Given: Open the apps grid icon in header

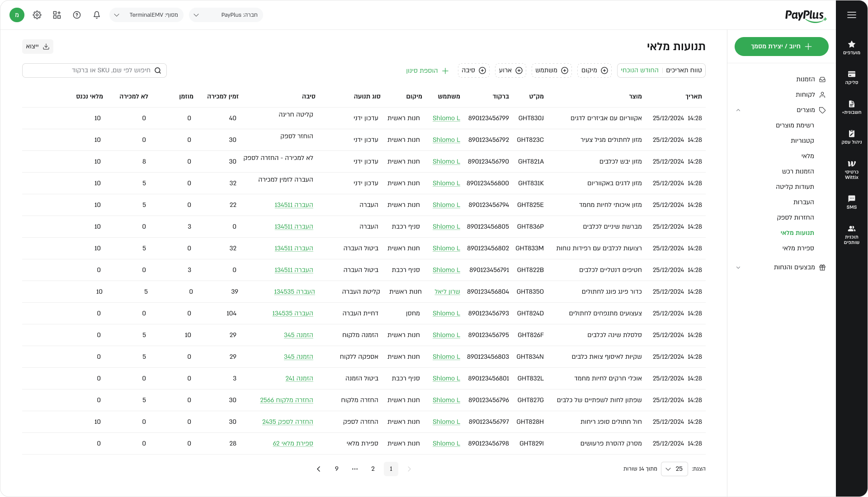Looking at the screenshot, I should click(x=57, y=15).
